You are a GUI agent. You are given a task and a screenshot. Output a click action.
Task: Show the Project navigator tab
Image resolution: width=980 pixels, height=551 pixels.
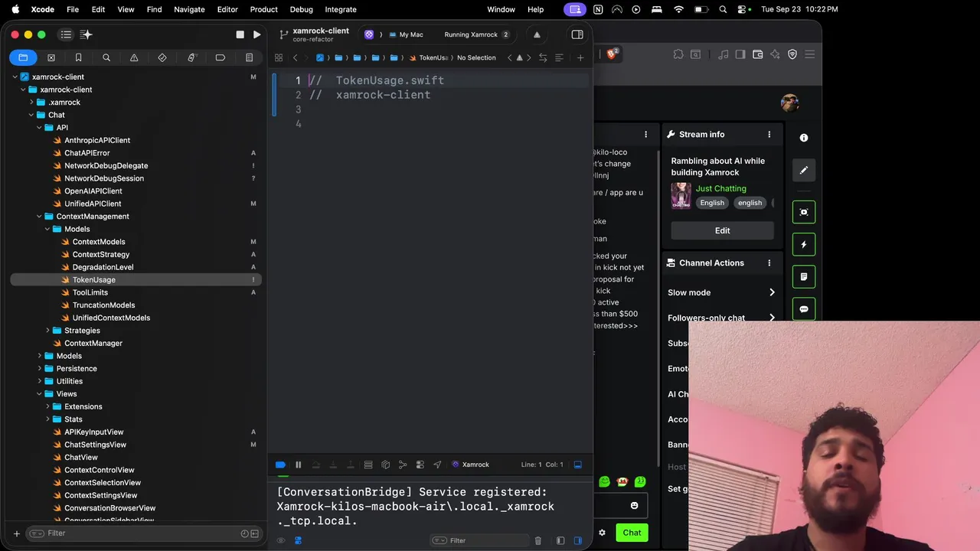coord(23,57)
